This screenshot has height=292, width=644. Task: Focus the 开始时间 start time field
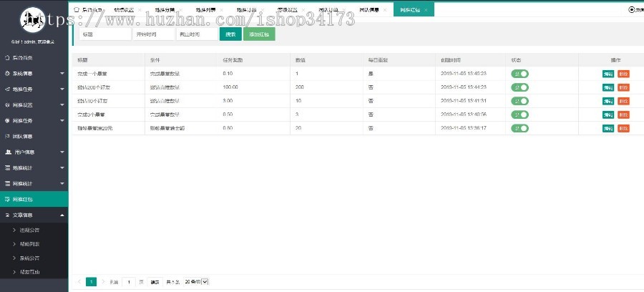[154, 34]
